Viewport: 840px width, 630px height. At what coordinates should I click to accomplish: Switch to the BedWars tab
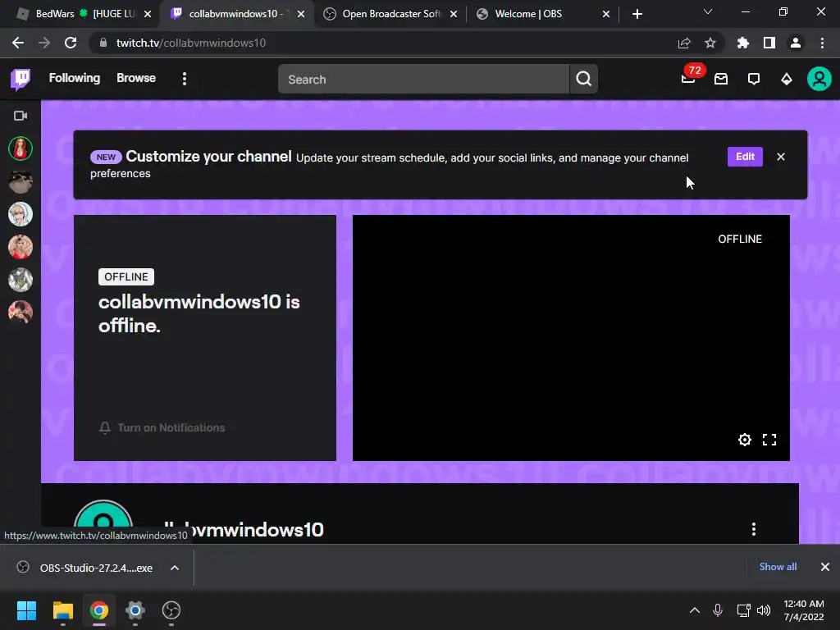pyautogui.click(x=84, y=14)
